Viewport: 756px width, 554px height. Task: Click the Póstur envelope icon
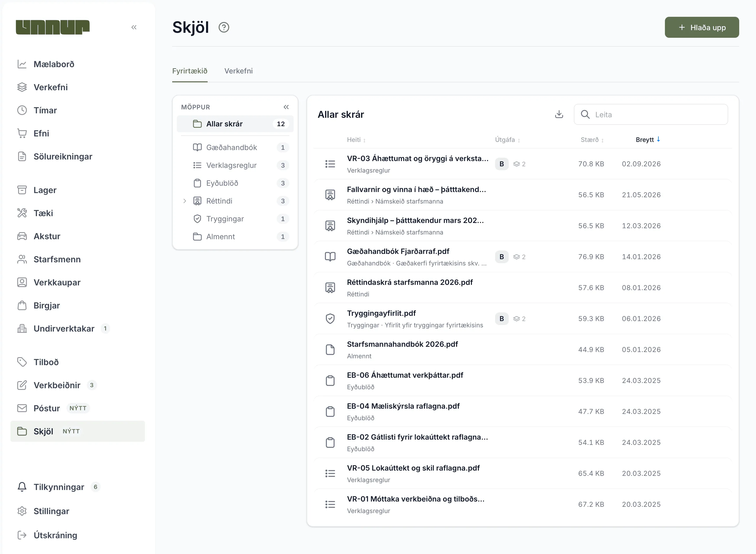(x=22, y=408)
